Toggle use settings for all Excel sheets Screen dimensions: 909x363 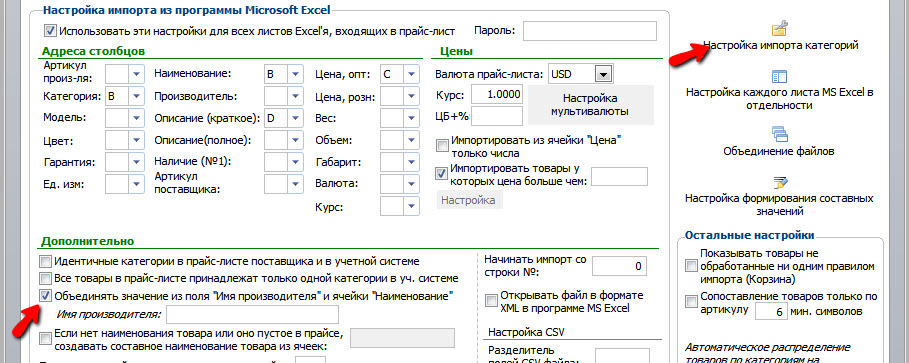tap(50, 30)
